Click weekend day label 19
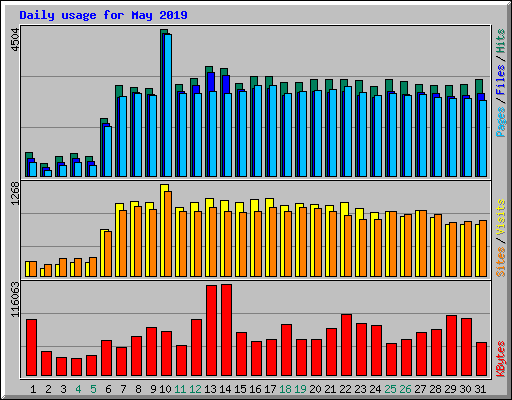Image resolution: width=512 pixels, height=400 pixels. point(300,389)
